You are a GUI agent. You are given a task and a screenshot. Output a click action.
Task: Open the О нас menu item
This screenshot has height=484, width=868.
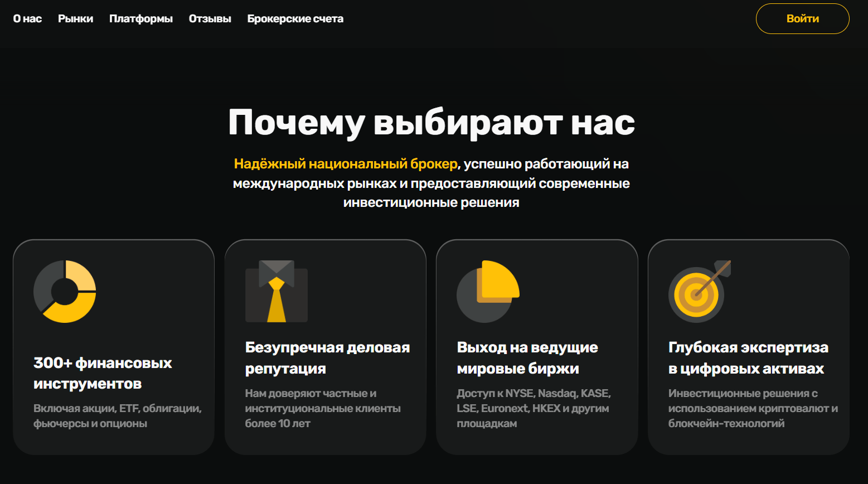click(27, 18)
